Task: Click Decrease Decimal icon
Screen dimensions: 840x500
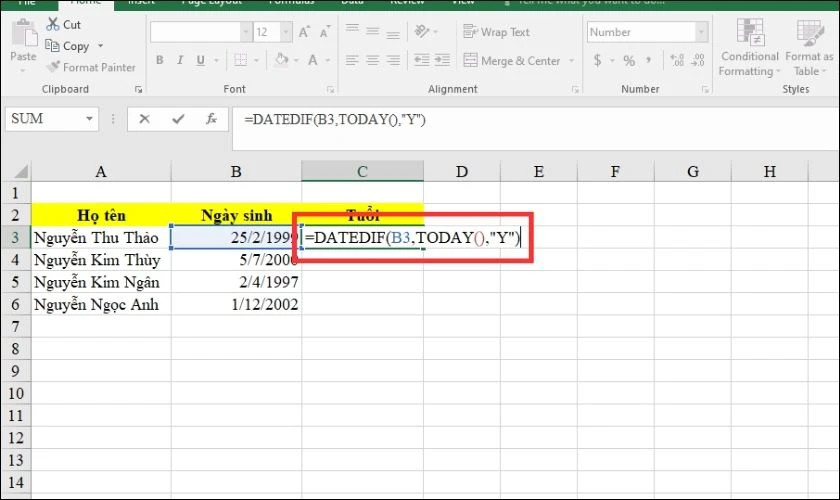Action: tap(698, 60)
